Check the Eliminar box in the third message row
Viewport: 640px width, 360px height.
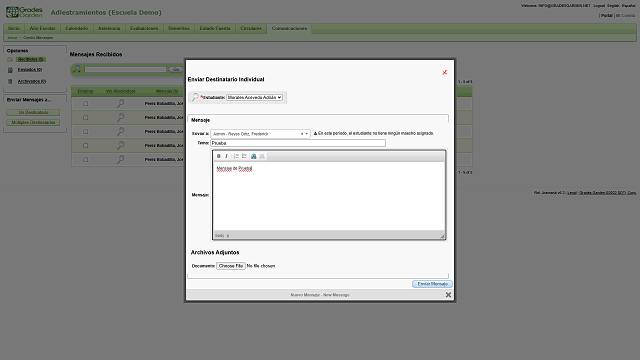85,131
